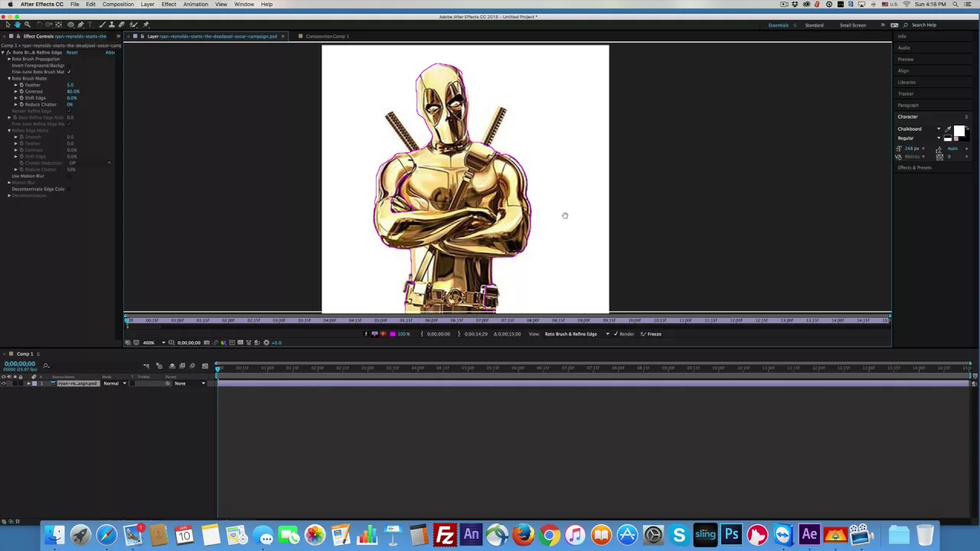Click Reset for Roto Brush effect
Screen dimensions: 980x551
pyautogui.click(x=72, y=53)
